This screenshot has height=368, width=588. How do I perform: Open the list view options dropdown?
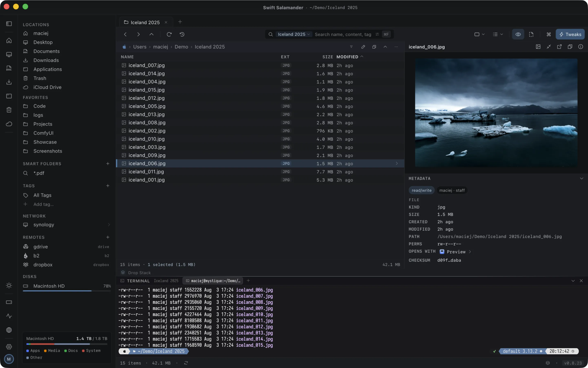498,34
